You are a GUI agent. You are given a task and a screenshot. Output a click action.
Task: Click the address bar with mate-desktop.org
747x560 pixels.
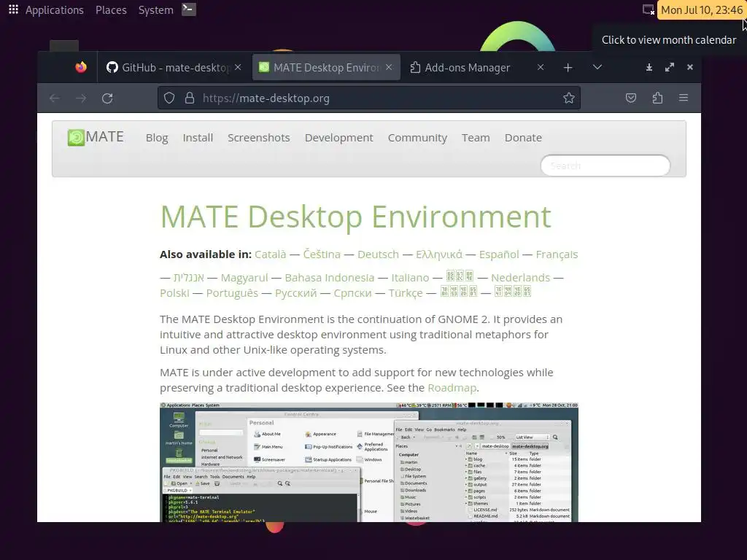click(369, 98)
